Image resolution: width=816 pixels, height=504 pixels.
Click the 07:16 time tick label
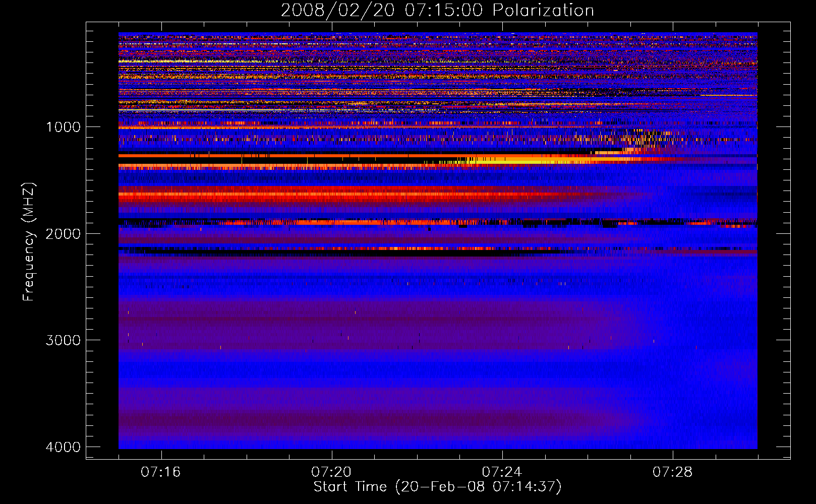click(161, 472)
